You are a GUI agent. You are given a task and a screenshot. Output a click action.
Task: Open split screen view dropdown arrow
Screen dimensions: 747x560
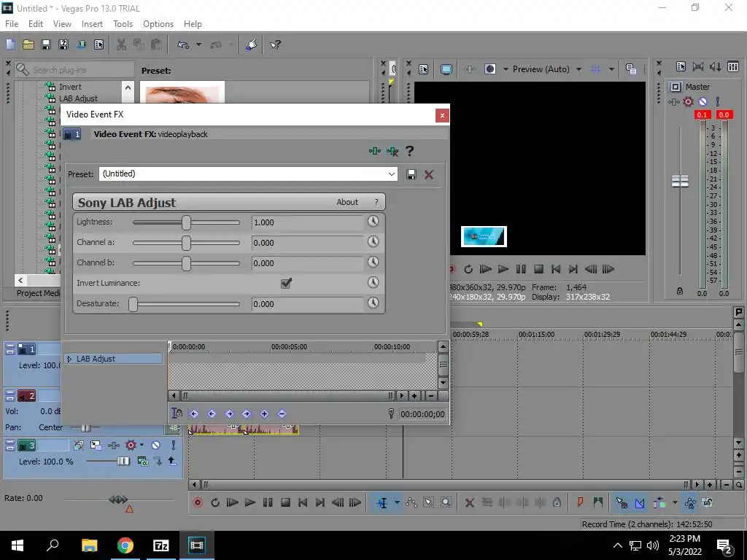[x=506, y=69]
